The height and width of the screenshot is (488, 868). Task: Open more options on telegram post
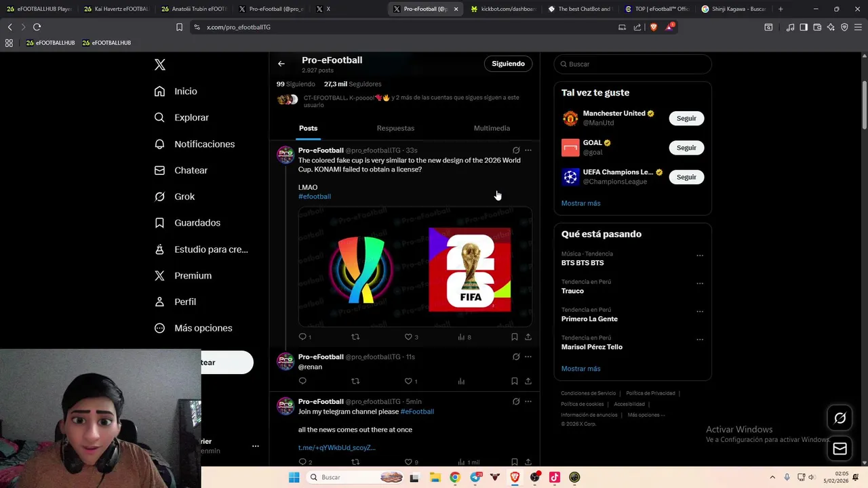click(528, 401)
